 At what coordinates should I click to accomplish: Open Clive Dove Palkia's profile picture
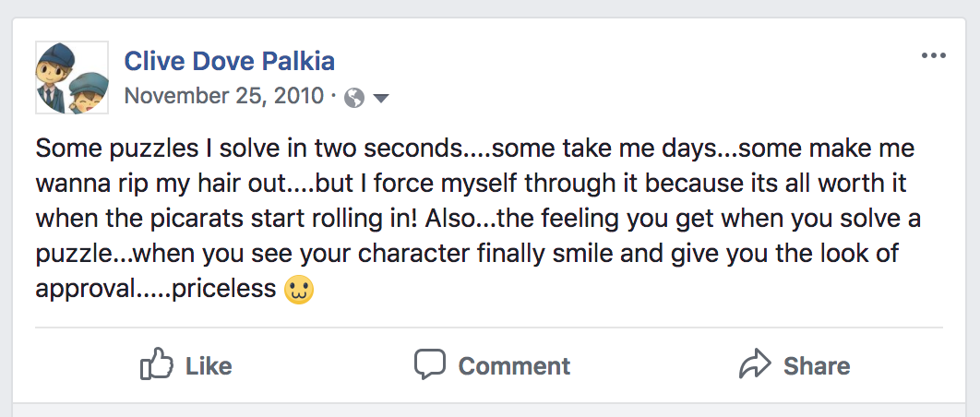[x=72, y=77]
